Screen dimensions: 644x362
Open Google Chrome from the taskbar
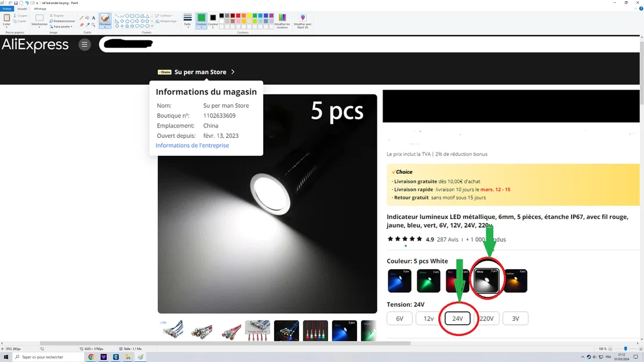(90, 357)
